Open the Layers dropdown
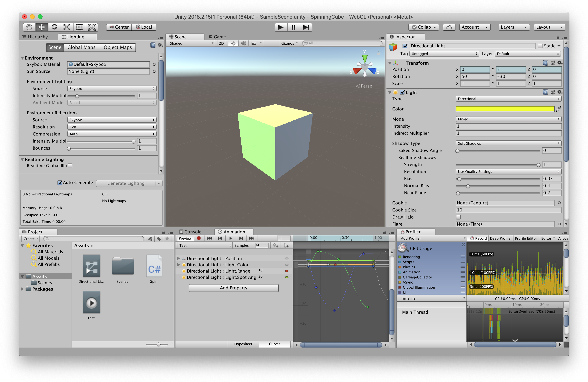Viewport: 588px width, 382px height. coord(514,27)
